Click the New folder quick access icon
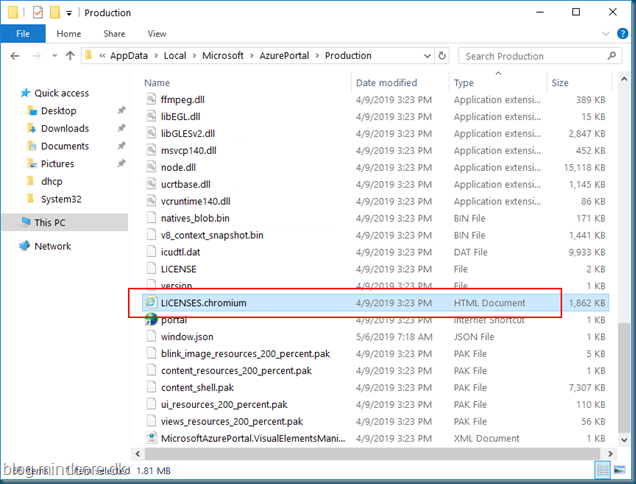The image size is (636, 484). click(x=55, y=13)
